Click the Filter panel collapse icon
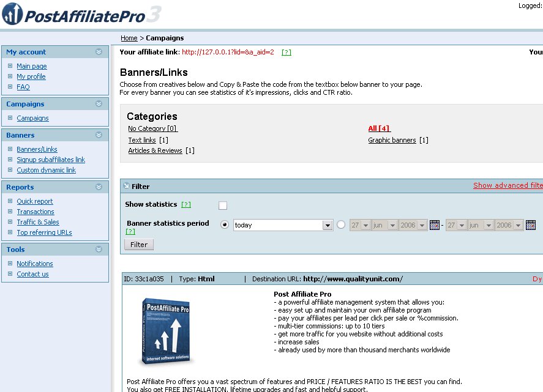The height and width of the screenshot is (392, 543). pos(126,186)
